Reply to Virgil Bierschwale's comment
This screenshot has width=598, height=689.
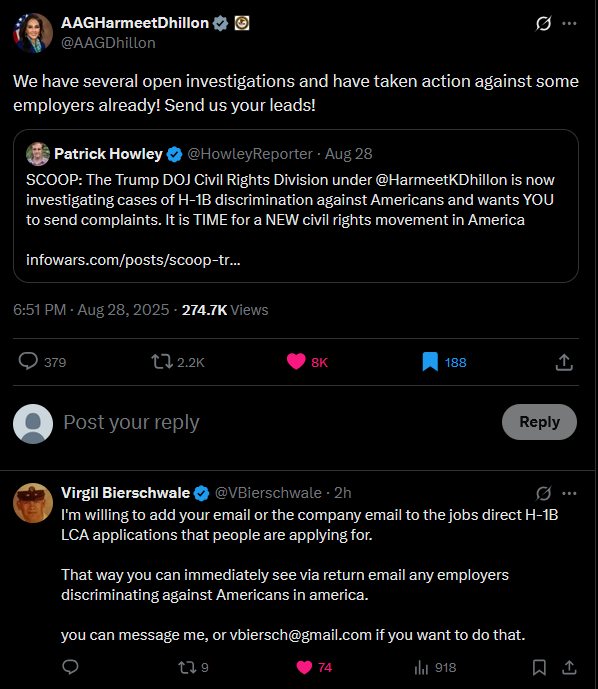(x=70, y=667)
